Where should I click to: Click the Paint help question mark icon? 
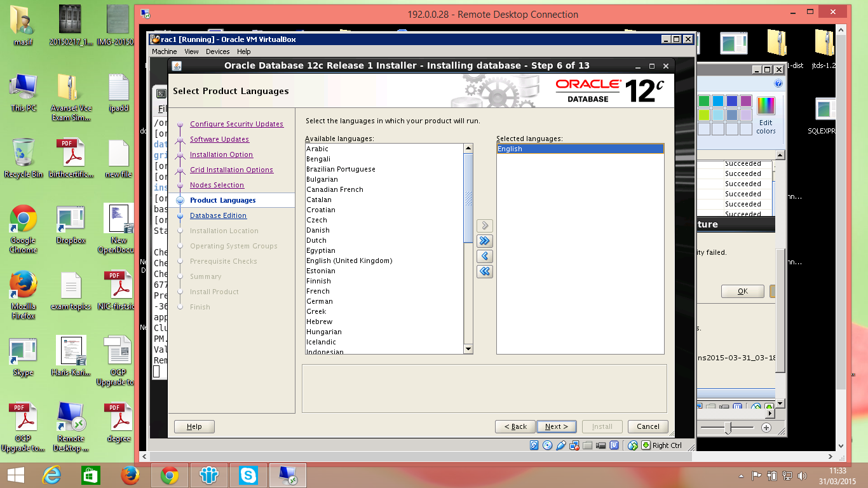pos(778,83)
